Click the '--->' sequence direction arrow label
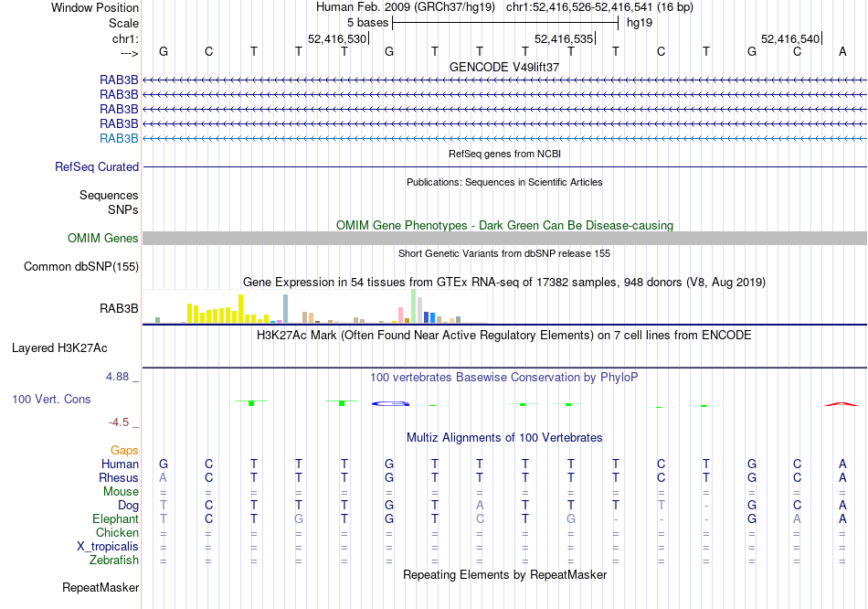 pos(129,53)
